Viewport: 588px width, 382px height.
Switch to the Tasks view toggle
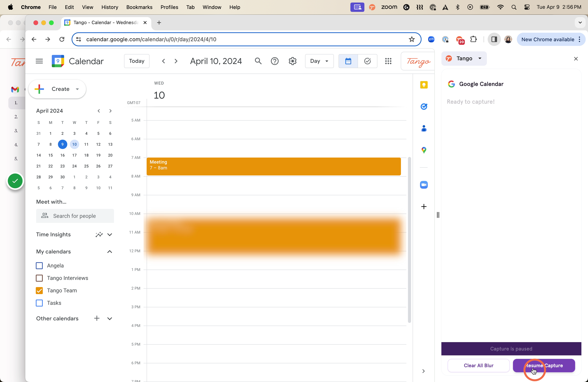367,61
